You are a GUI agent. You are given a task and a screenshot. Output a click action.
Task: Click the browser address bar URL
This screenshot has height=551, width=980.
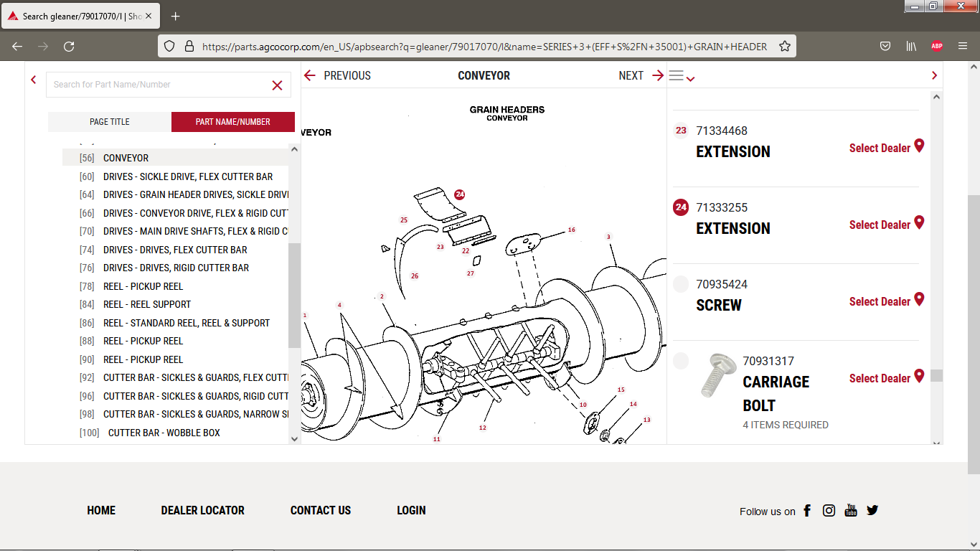pos(484,46)
